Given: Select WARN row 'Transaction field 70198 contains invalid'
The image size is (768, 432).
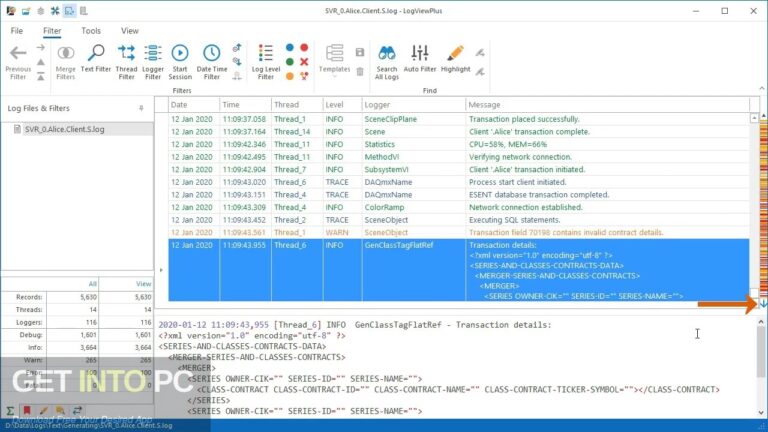Looking at the screenshot, I should point(459,233).
